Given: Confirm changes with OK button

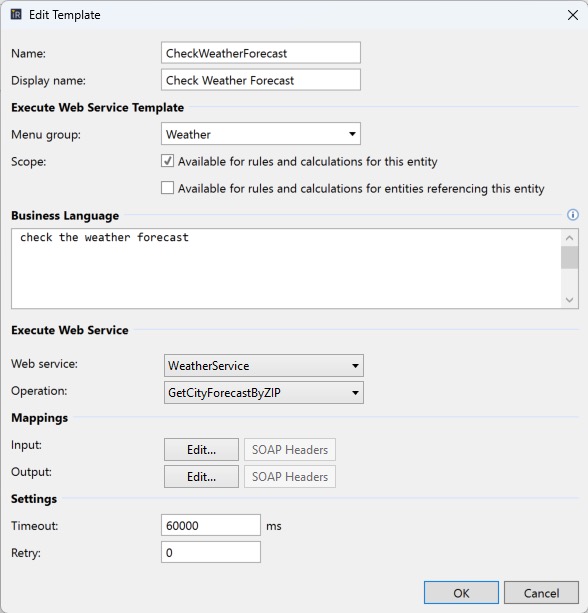Looking at the screenshot, I should tap(461, 593).
